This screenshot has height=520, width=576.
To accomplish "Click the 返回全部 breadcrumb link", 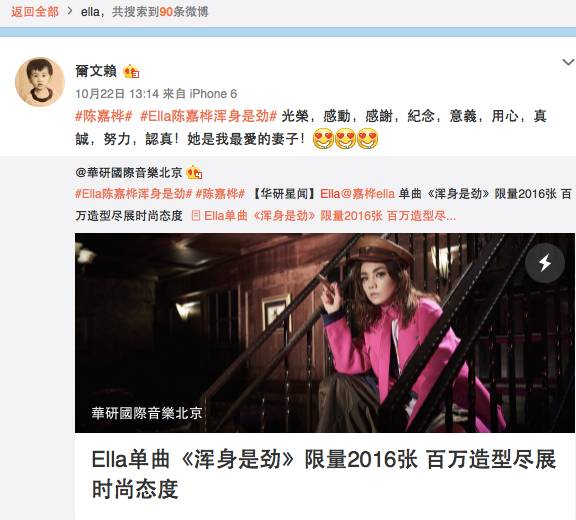I will tap(35, 12).
